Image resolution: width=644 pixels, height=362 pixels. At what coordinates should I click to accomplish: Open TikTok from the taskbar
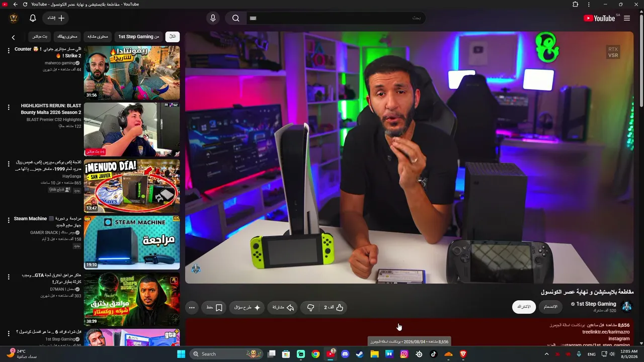[434, 354]
